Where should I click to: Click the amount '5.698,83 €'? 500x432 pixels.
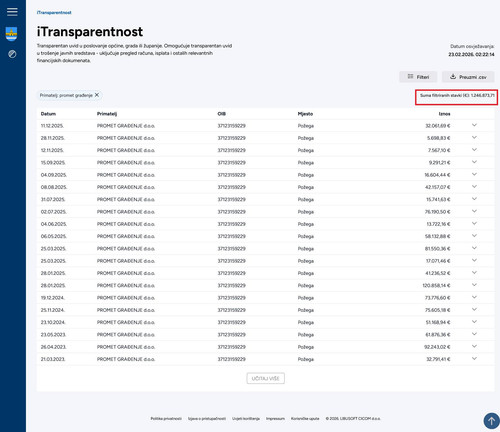pos(439,138)
